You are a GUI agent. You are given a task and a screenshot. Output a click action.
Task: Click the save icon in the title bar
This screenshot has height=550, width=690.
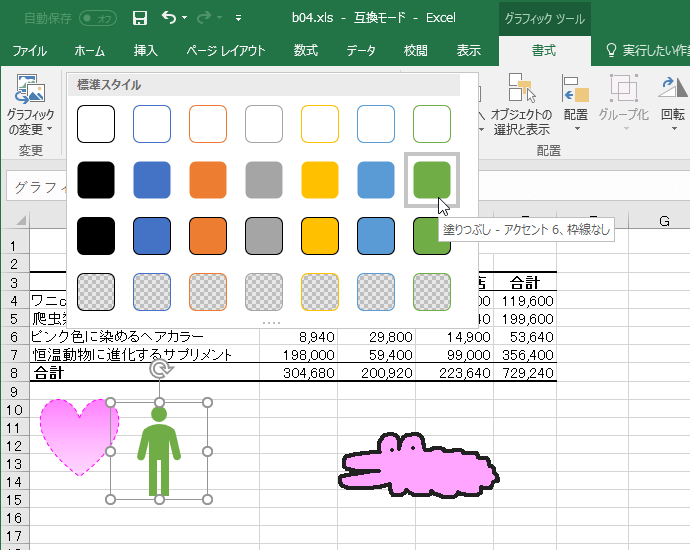click(x=140, y=18)
